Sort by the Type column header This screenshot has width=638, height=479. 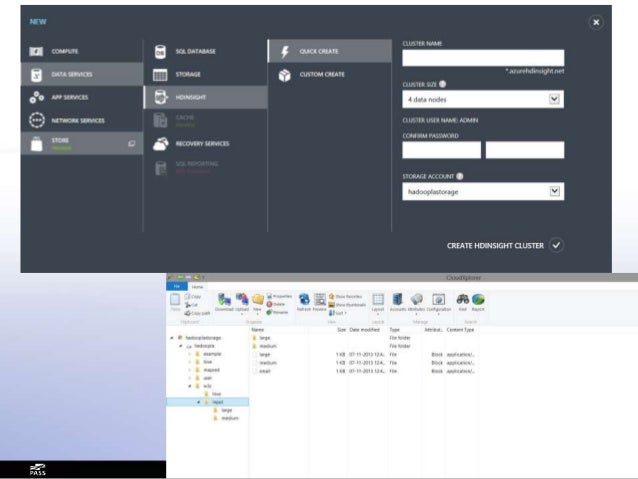pos(394,330)
